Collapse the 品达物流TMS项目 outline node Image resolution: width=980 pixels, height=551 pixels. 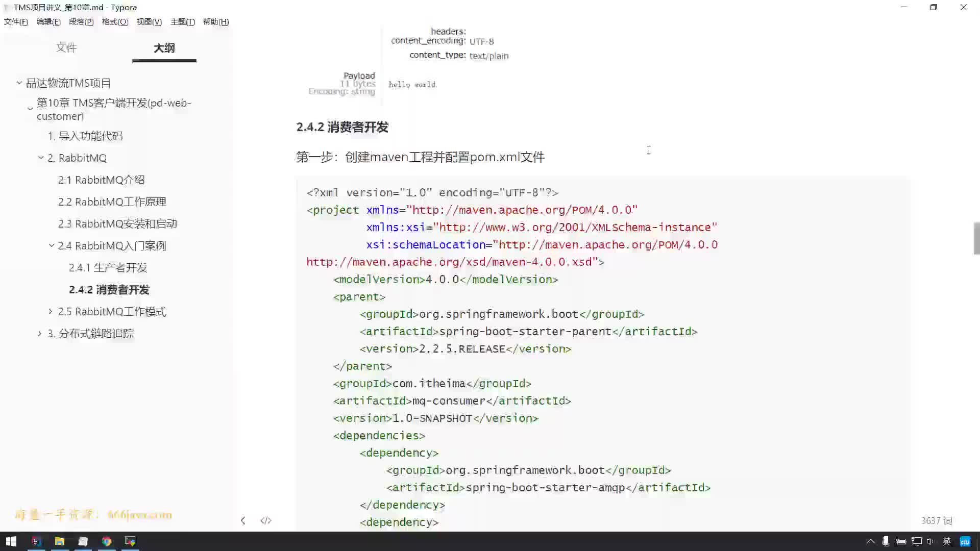point(19,83)
